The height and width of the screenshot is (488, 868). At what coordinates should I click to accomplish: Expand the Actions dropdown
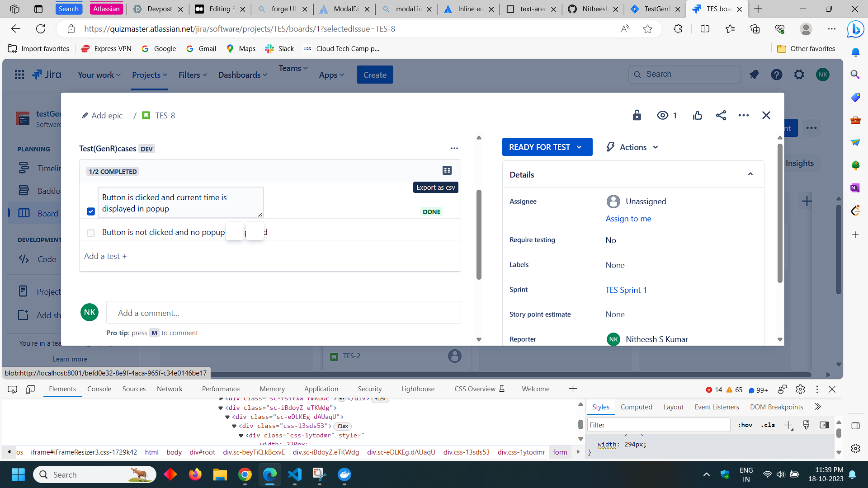(x=632, y=147)
